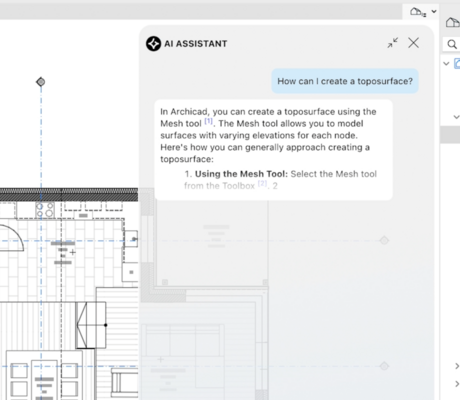
Task: Collapse the top tree chevron in right panel
Action: point(446,63)
